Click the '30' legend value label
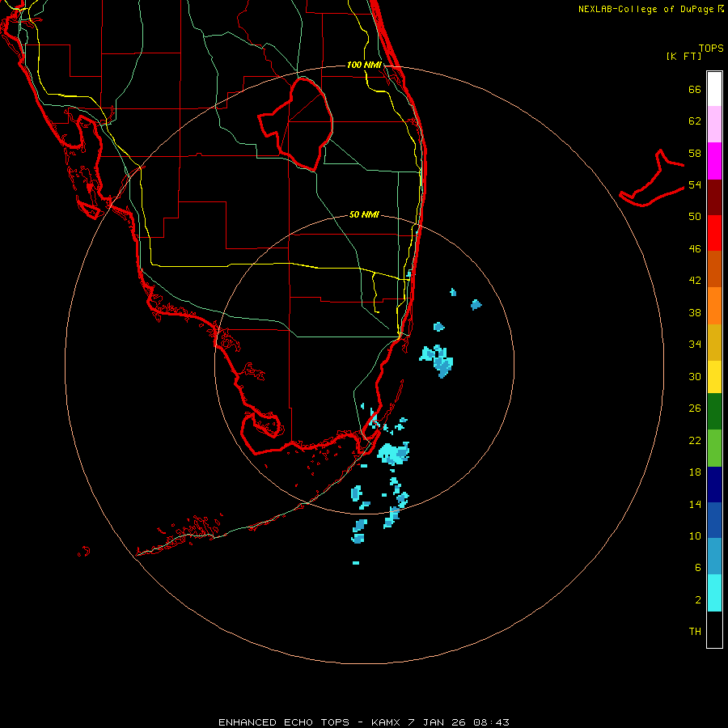The image size is (728, 728). click(695, 376)
